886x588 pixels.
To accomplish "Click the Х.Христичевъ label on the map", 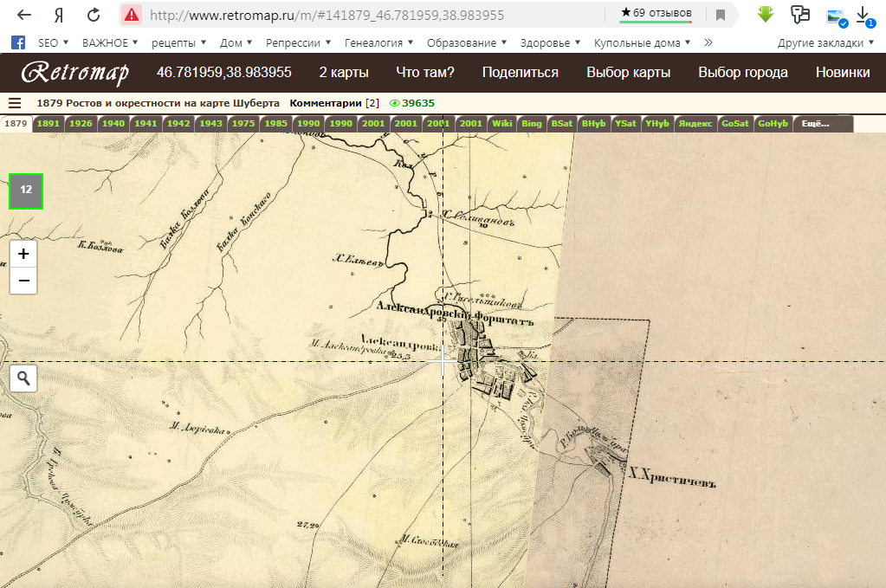I will click(x=672, y=478).
